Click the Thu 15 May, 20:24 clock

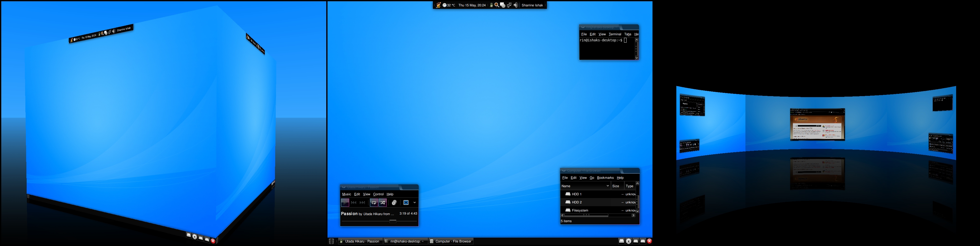472,5
